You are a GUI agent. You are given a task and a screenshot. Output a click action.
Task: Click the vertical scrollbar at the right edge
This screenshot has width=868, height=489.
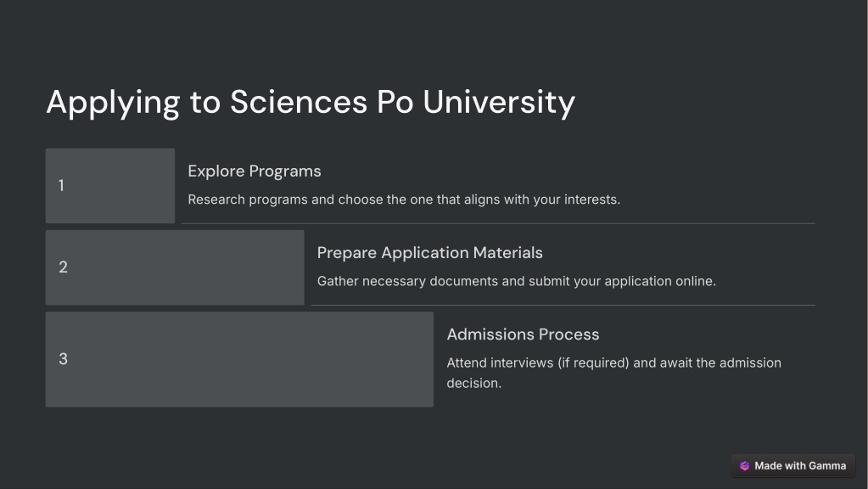[x=865, y=244]
